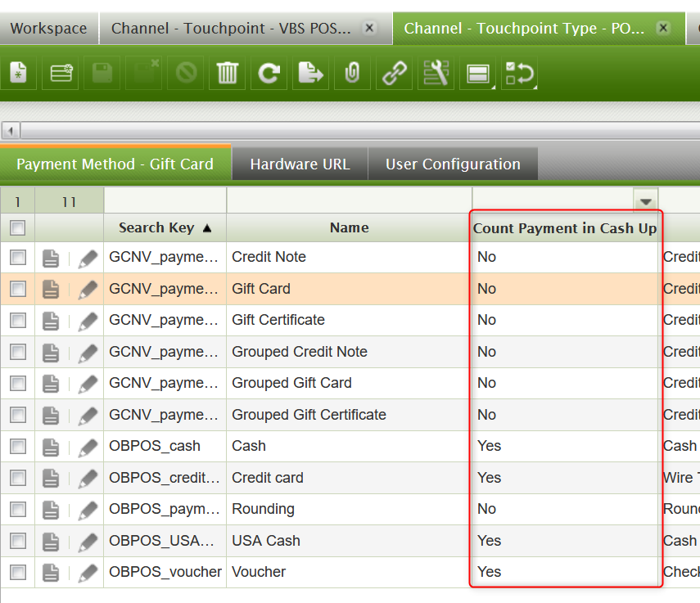Image resolution: width=700 pixels, height=603 pixels.
Task: Click the chain link icon in toolbar
Action: coord(395,74)
